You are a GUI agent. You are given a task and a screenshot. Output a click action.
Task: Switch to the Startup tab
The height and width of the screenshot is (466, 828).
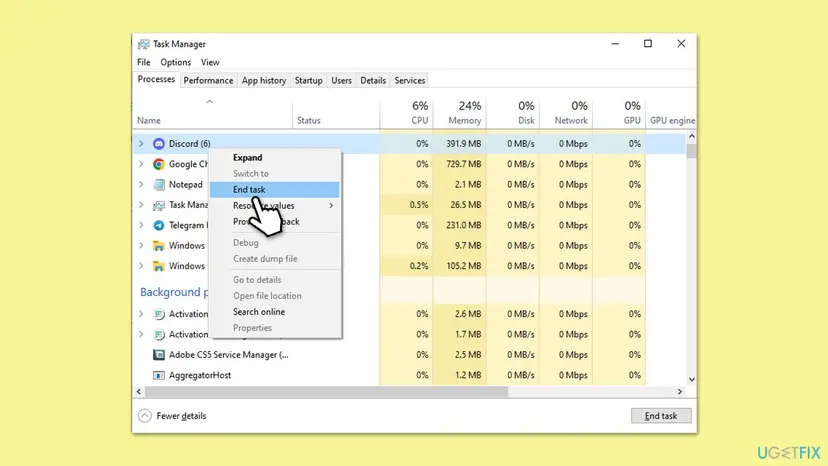(x=308, y=80)
